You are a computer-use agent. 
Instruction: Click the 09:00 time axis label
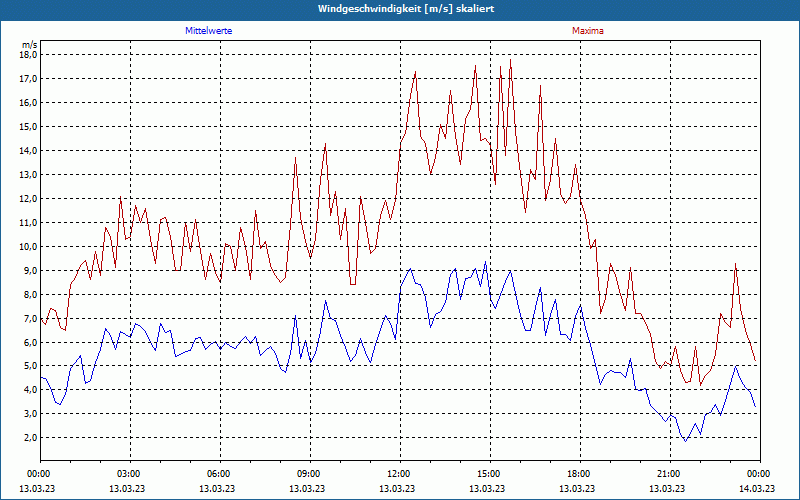tap(309, 474)
